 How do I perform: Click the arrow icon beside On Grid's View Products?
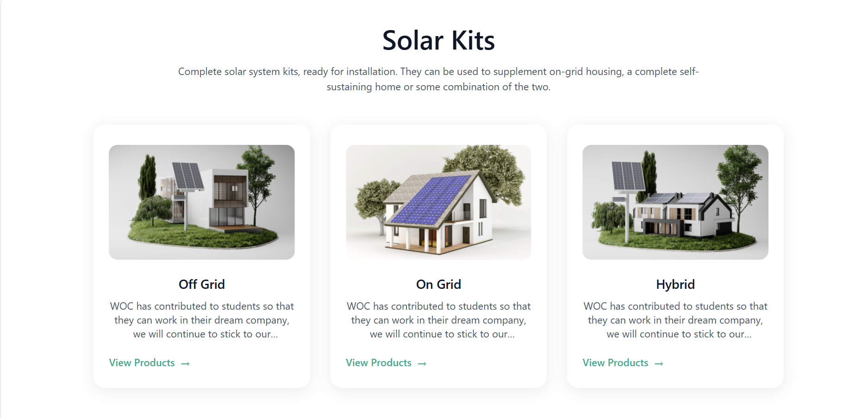pyautogui.click(x=422, y=364)
